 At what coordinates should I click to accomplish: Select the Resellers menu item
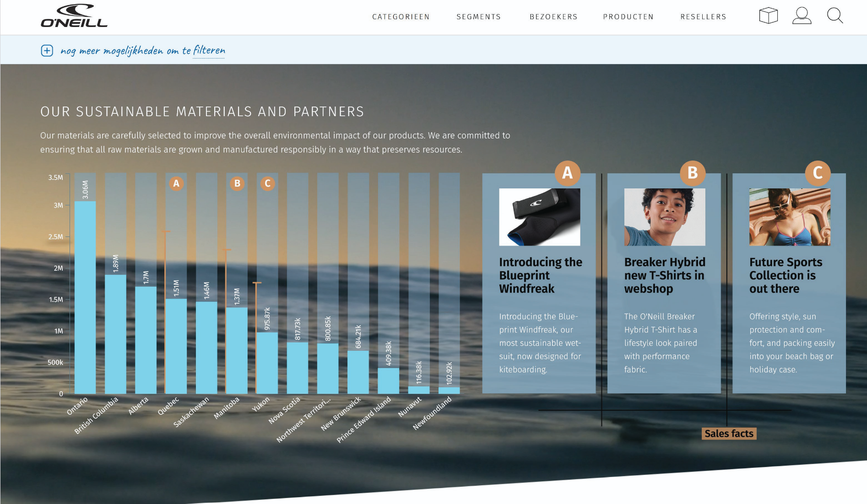pyautogui.click(x=703, y=17)
